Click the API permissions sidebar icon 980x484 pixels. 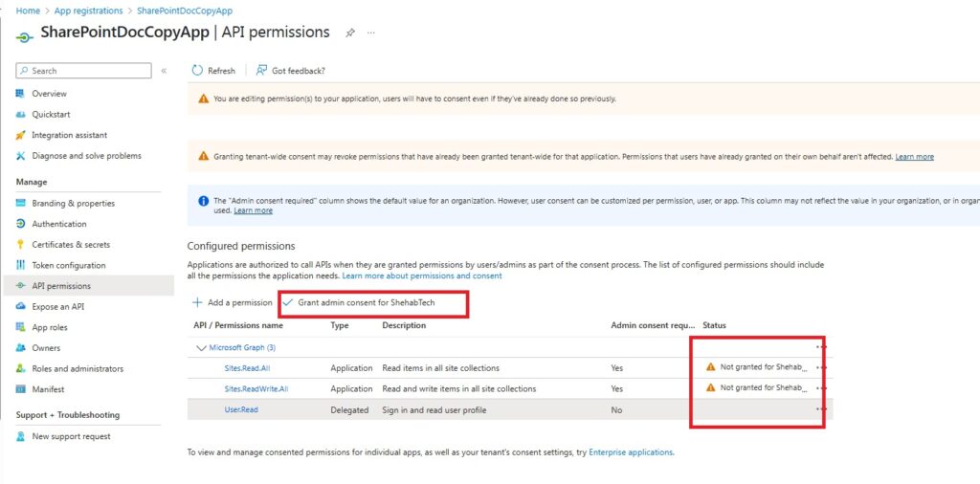coord(21,286)
